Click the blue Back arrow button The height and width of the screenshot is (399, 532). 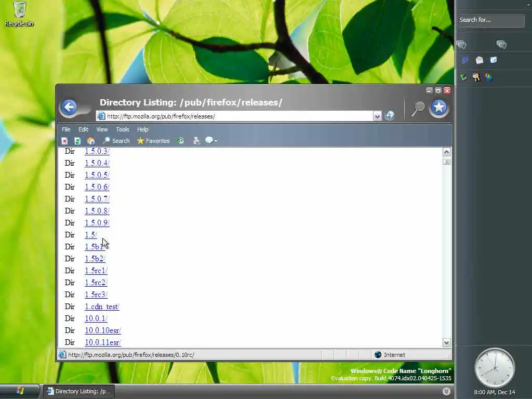(70, 108)
